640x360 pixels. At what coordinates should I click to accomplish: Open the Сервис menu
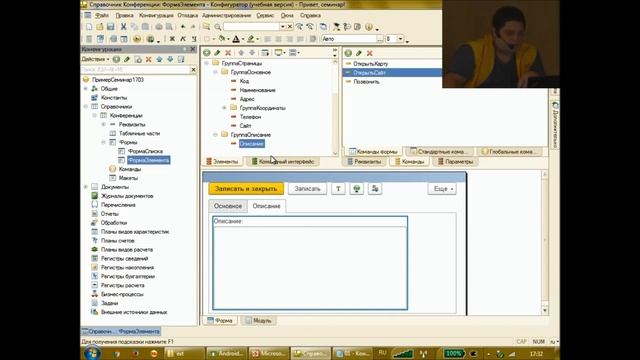[x=265, y=15]
